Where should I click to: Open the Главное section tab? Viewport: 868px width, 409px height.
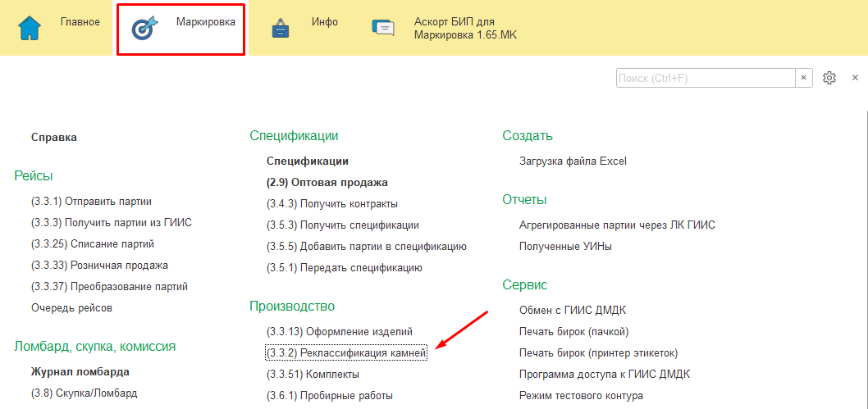point(80,22)
